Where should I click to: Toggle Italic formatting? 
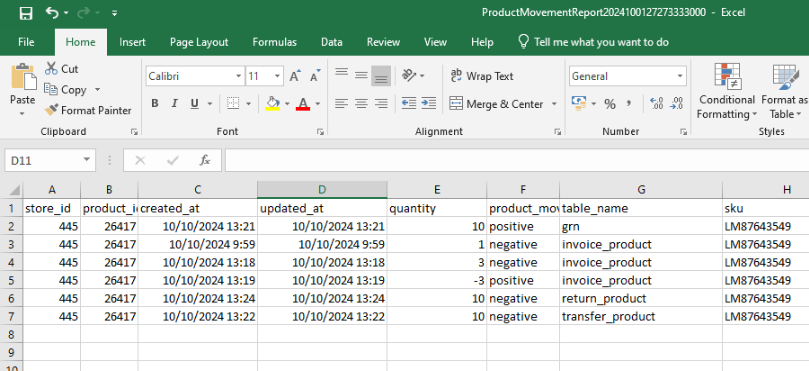[x=174, y=104]
